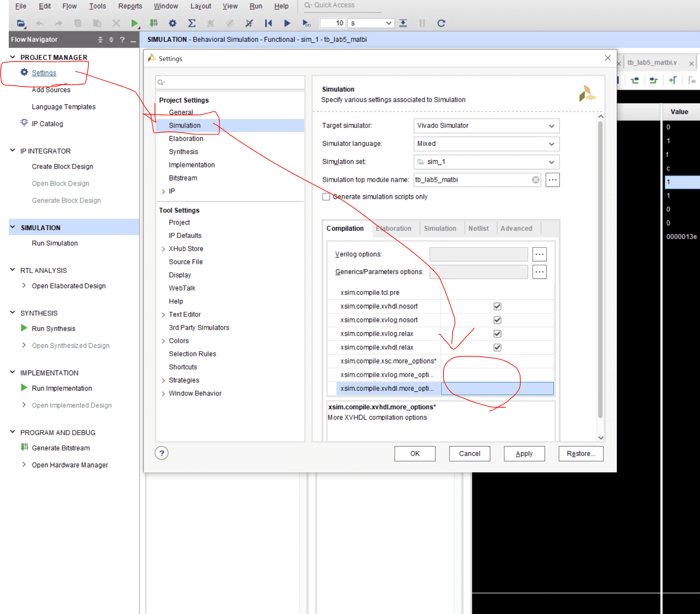Image resolution: width=700 pixels, height=614 pixels.
Task: Click the Relaunch simulation refresh icon
Action: click(x=441, y=23)
